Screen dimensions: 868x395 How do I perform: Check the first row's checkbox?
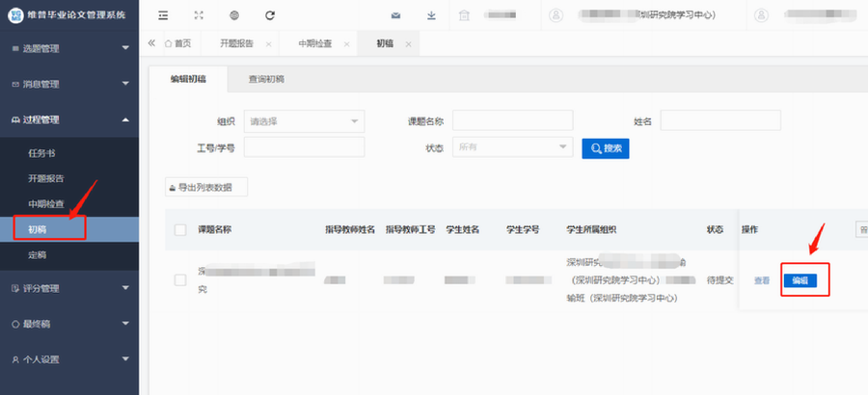pos(180,279)
